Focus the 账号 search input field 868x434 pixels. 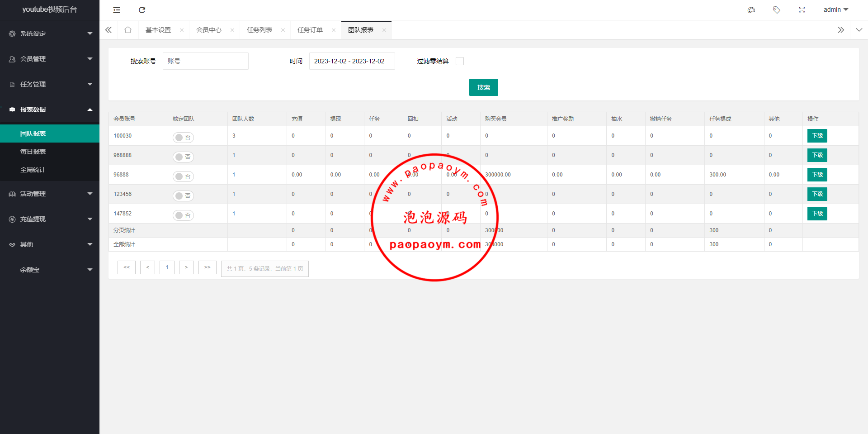[x=206, y=61]
